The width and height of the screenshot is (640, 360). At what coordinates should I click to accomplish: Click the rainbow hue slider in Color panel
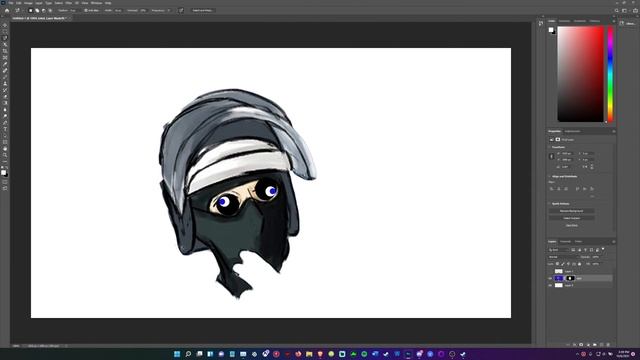point(610,74)
